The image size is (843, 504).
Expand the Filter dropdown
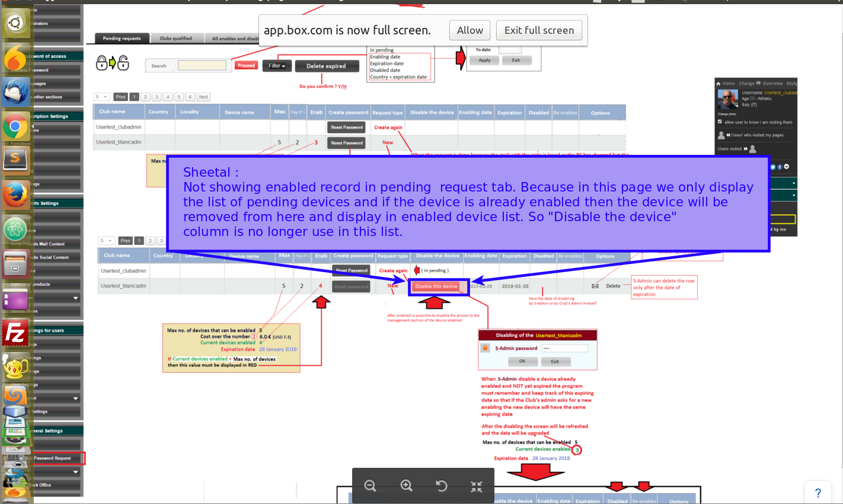pyautogui.click(x=277, y=66)
